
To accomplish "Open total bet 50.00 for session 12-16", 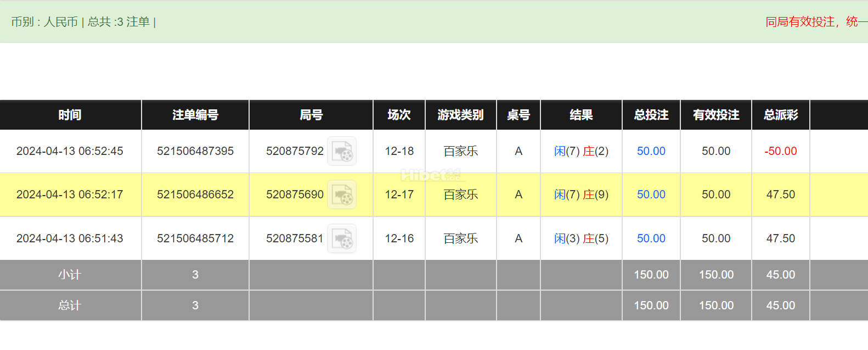I will (x=651, y=238).
